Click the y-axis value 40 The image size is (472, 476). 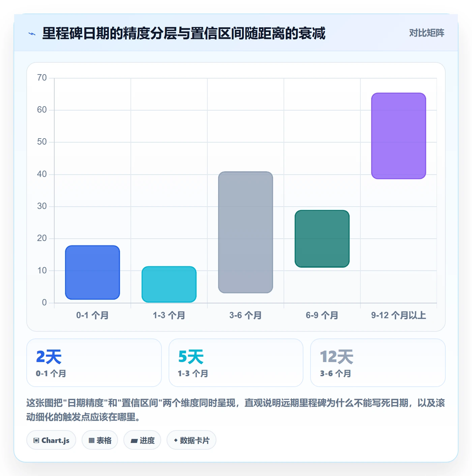click(x=42, y=174)
